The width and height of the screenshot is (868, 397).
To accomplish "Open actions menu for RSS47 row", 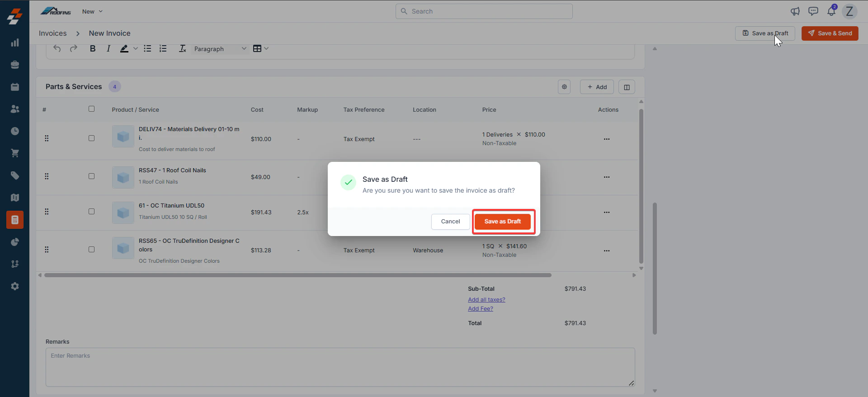I will 607,177.
